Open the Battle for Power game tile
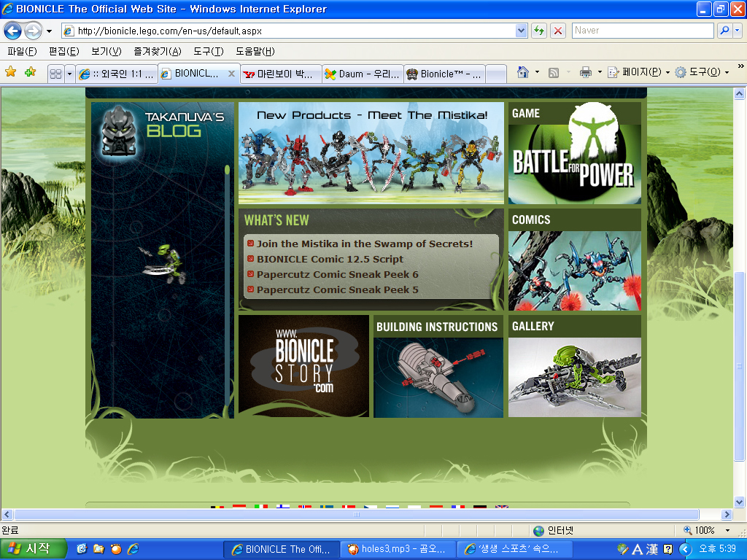Screen dimensions: 747x560 575,153
